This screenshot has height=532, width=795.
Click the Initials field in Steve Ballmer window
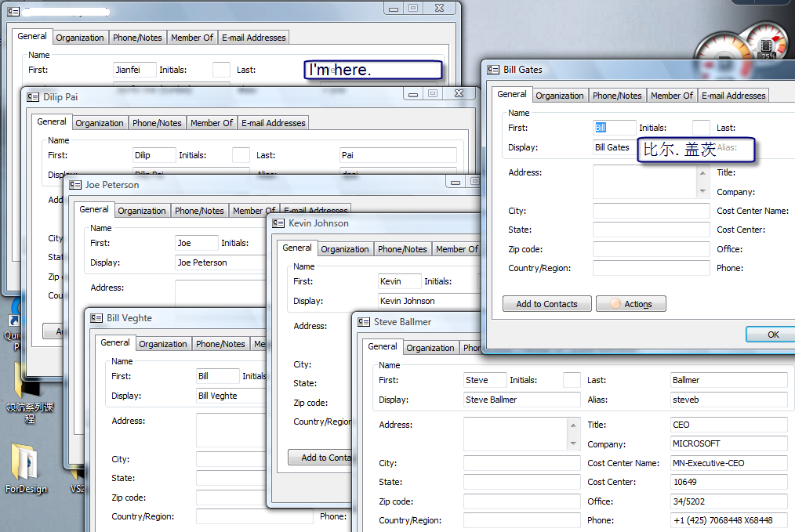(x=572, y=380)
